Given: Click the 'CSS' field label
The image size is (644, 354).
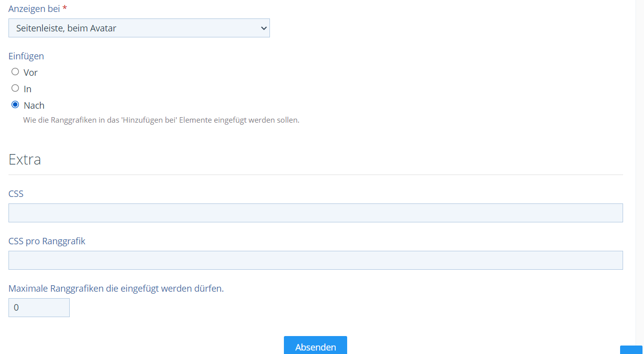Looking at the screenshot, I should (16, 193).
